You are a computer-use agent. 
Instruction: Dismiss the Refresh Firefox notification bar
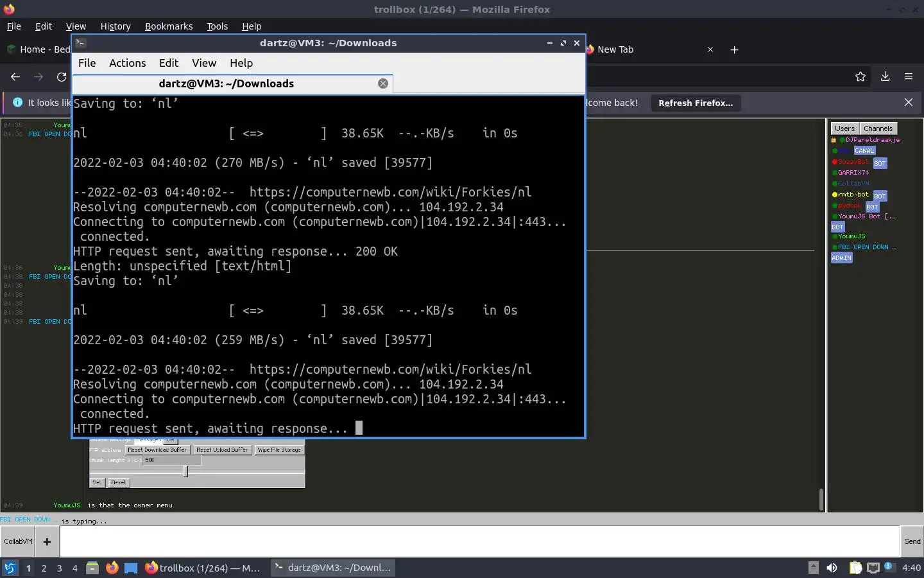coord(909,103)
